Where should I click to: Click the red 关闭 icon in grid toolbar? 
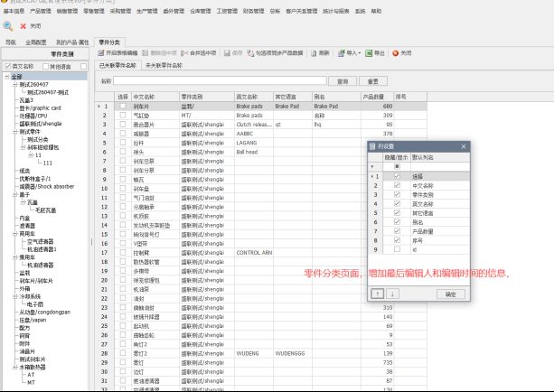tap(395, 53)
